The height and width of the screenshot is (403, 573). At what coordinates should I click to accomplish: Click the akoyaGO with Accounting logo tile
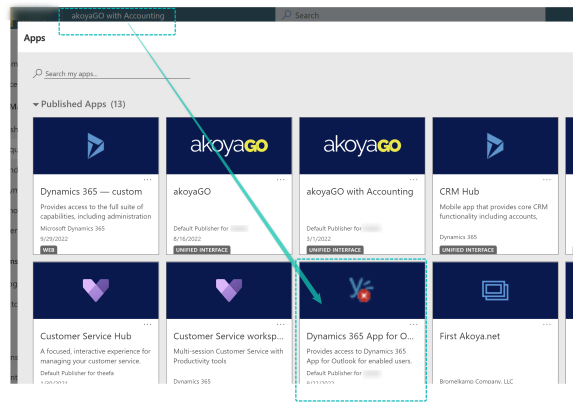pos(362,146)
